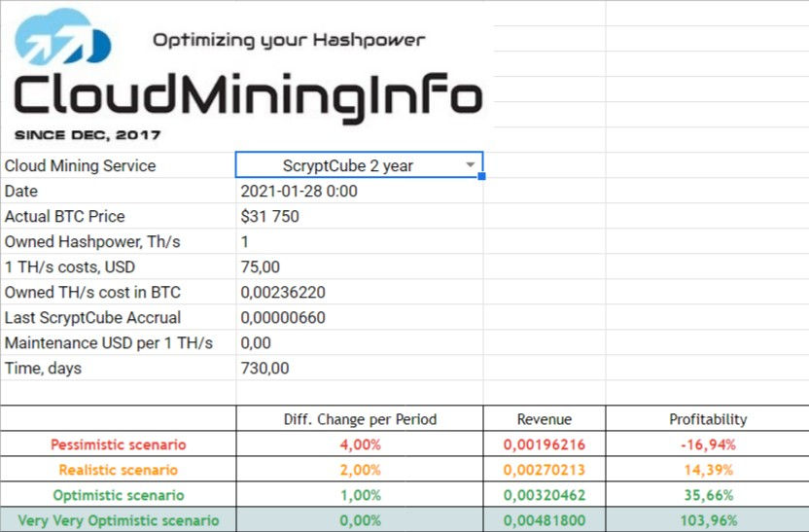The image size is (809, 532).
Task: Select the pessimistic revenue '0,00196216'
Action: pos(545,444)
